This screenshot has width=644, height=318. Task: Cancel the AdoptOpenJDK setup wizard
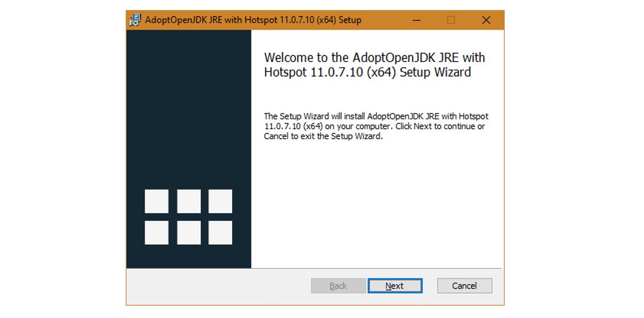[x=465, y=286]
